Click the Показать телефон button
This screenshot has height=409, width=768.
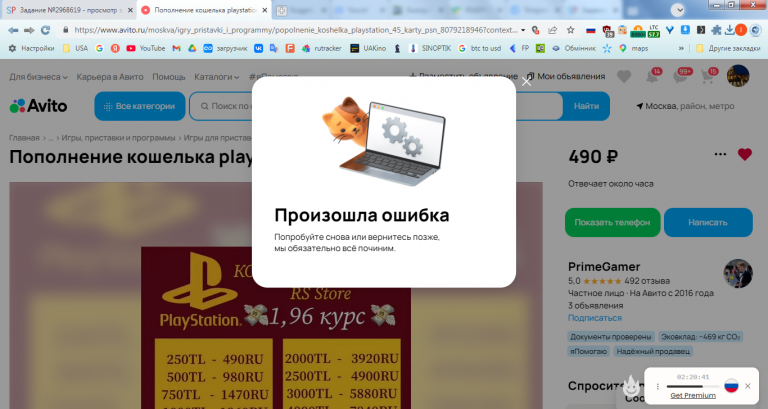coord(612,222)
